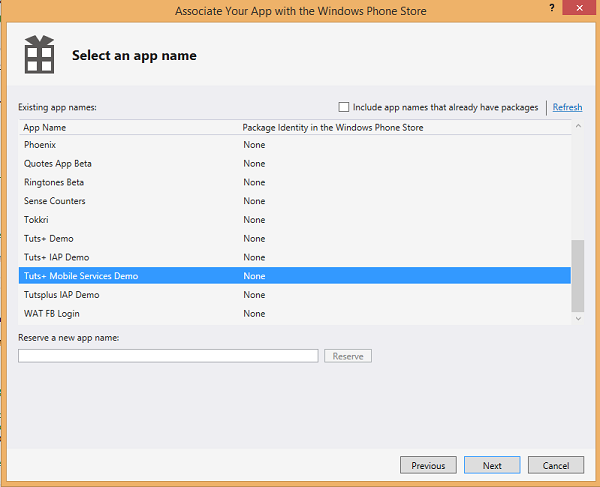Close the Associate Your App dialog

579,8
